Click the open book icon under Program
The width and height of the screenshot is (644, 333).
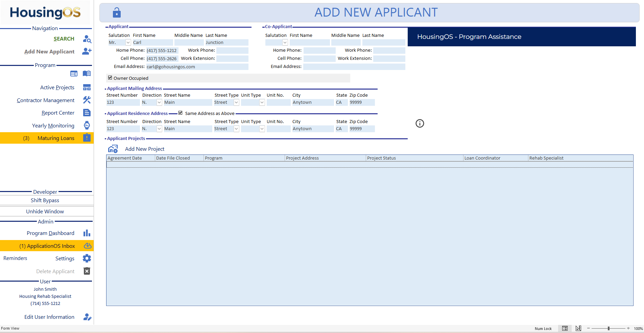pyautogui.click(x=87, y=74)
